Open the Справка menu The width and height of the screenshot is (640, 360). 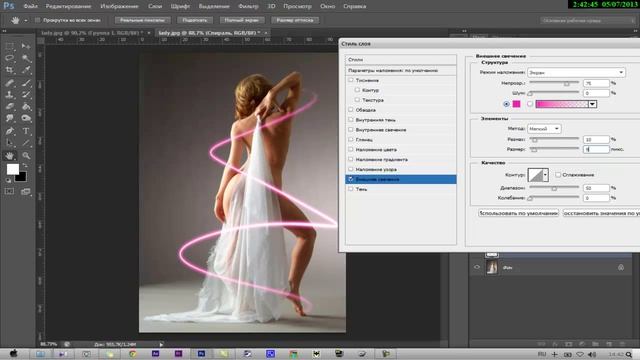click(355, 6)
